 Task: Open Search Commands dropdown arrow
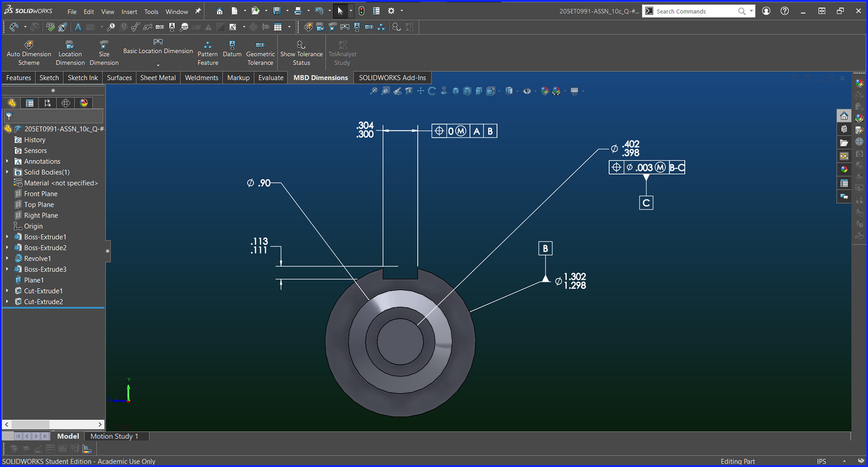coord(751,11)
